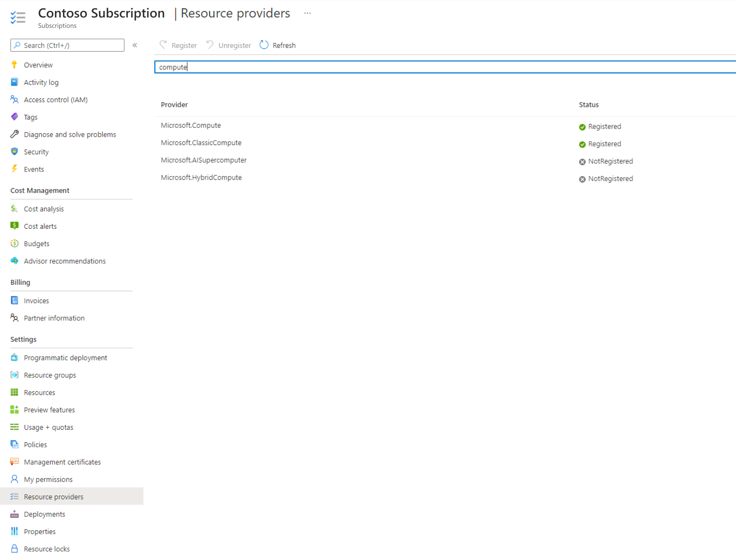Focus the sidebar Search (Ctrl+/) box

pos(68,45)
